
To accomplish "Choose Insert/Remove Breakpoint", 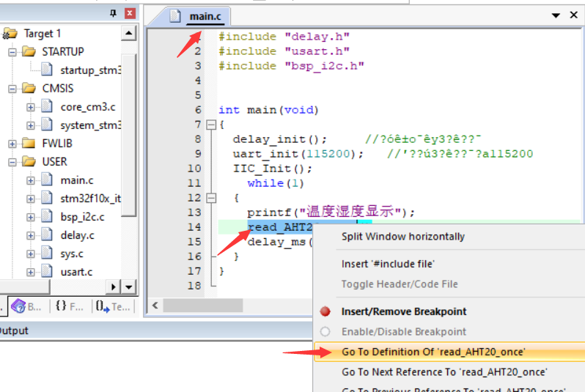I will [404, 311].
